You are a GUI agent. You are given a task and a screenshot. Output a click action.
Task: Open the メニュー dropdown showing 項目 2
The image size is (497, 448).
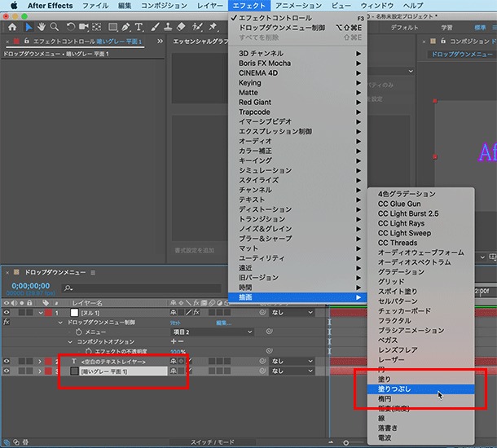coord(212,332)
